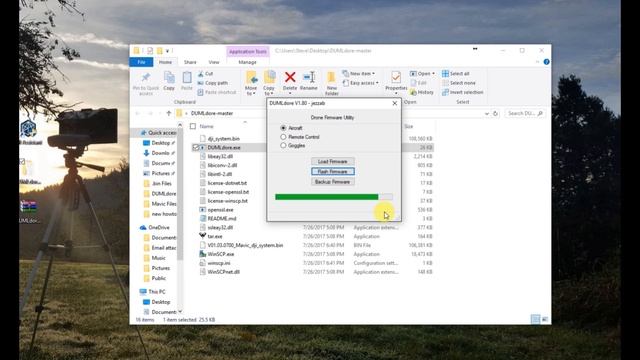Image resolution: width=640 pixels, height=360 pixels.
Task: Go back with the navigation arrow
Action: (138, 113)
